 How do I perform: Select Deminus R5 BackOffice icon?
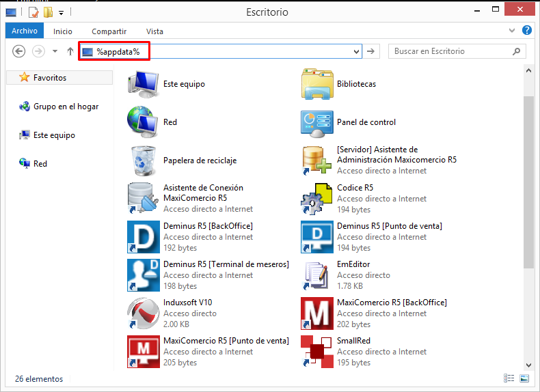pyautogui.click(x=144, y=237)
